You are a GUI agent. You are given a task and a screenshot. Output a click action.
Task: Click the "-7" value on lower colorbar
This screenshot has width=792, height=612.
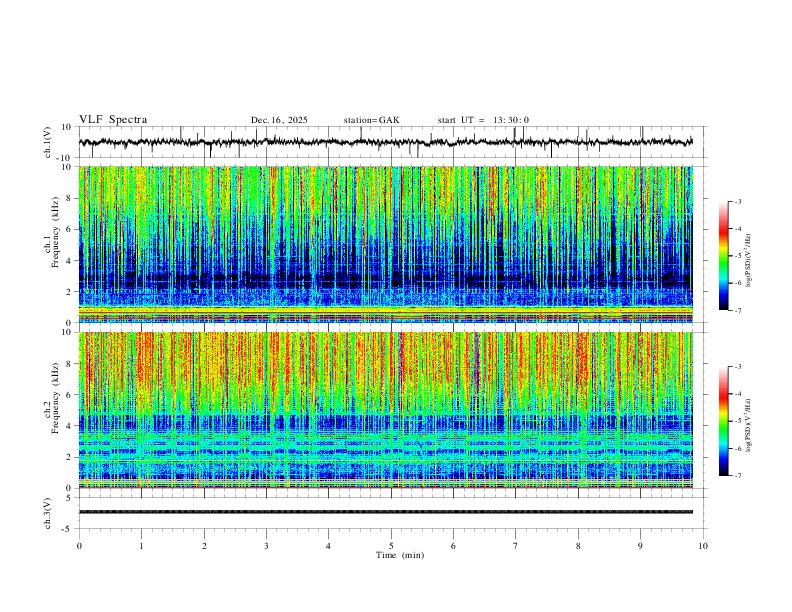pos(737,475)
